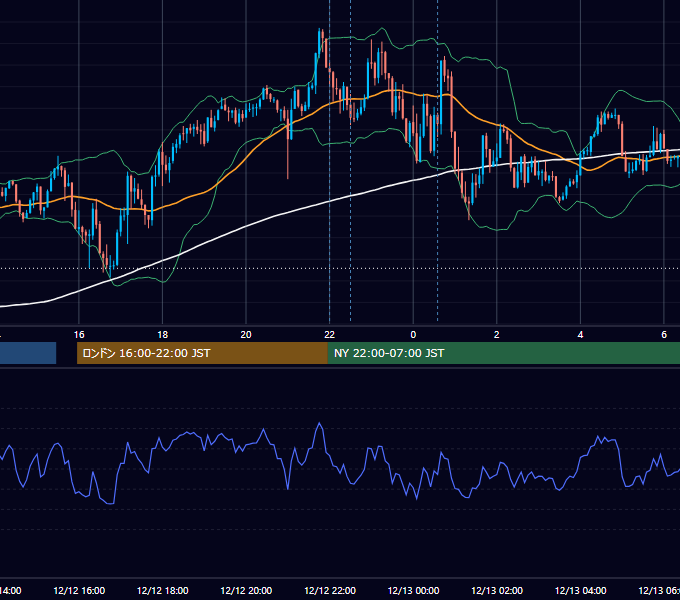Click the 2 hour axis label
This screenshot has width=680, height=600.
(497, 335)
